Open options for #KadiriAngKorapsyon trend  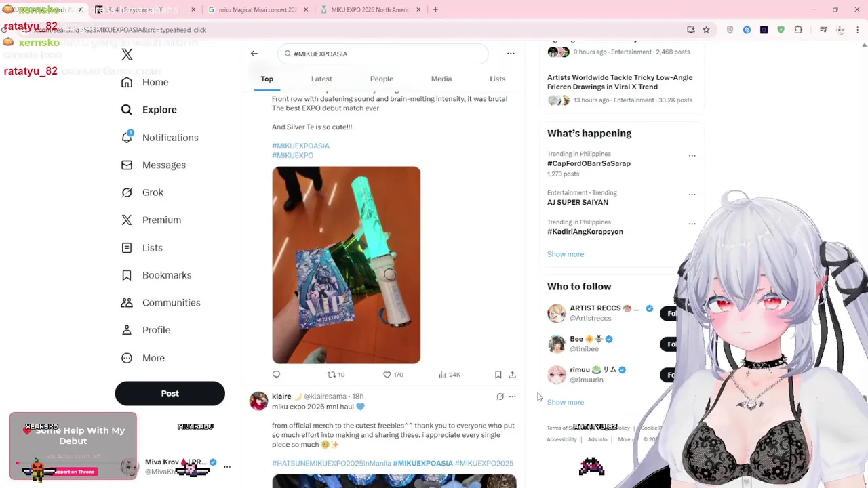[x=692, y=223]
